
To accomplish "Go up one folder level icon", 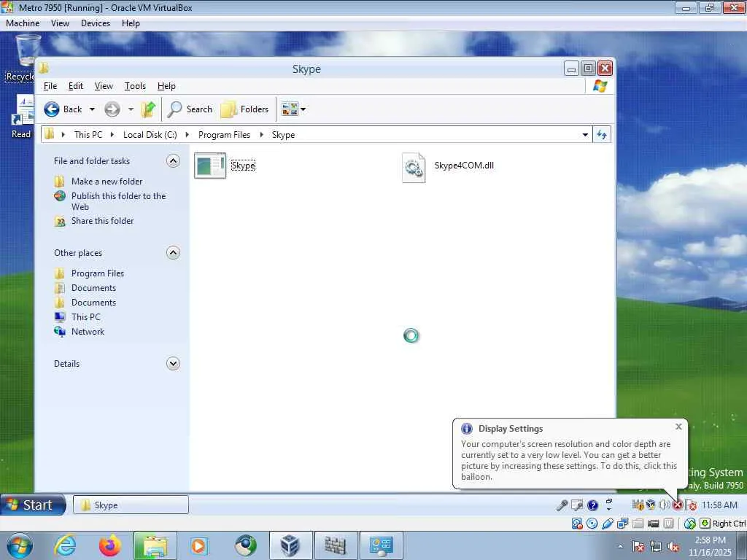I will pos(148,109).
